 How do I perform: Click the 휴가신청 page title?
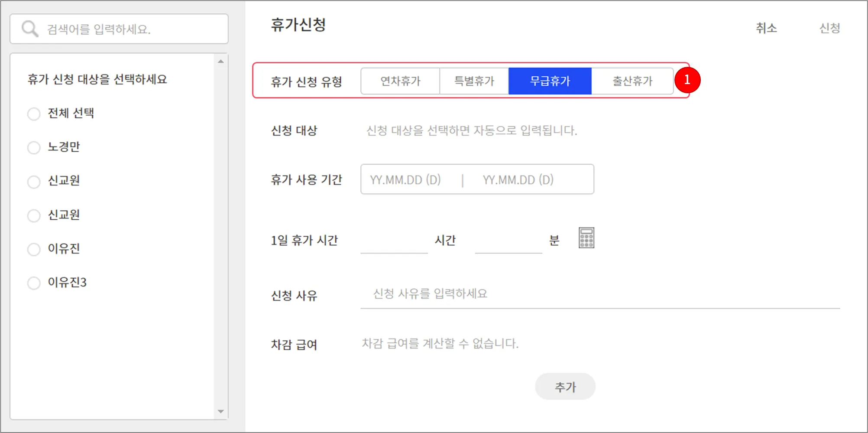point(298,24)
